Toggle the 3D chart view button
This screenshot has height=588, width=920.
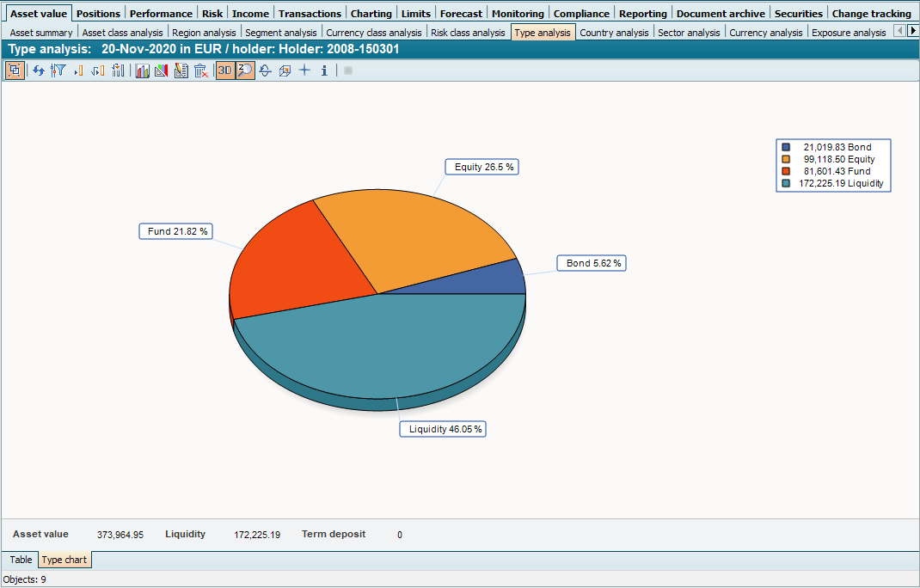pos(224,70)
